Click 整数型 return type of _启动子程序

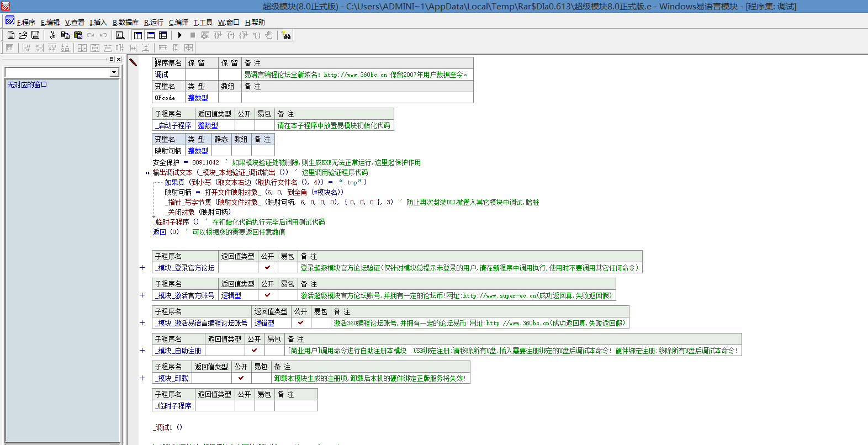click(x=208, y=125)
